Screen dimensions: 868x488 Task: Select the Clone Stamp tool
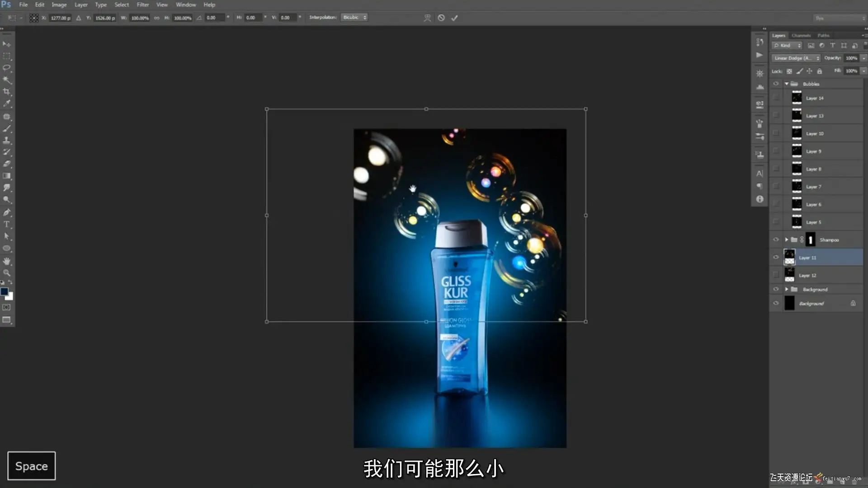coord(6,141)
